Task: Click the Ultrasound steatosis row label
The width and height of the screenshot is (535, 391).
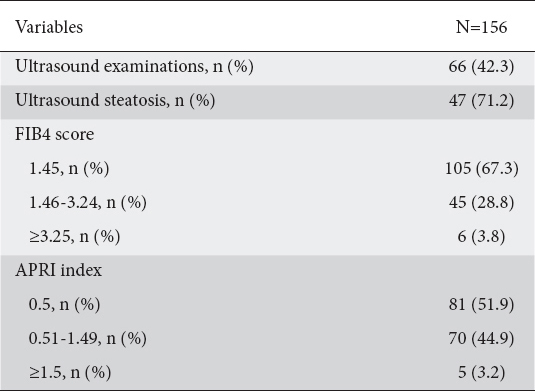Action: point(115,100)
